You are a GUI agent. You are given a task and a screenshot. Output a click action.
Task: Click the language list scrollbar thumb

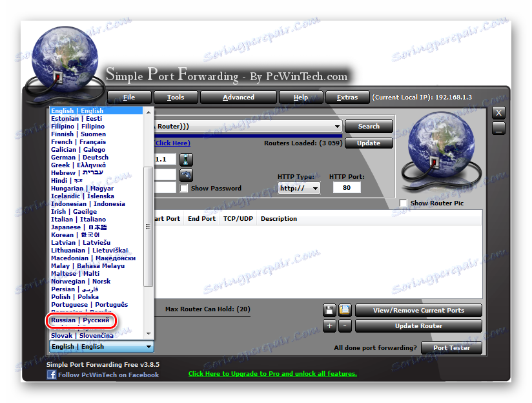coord(148,227)
